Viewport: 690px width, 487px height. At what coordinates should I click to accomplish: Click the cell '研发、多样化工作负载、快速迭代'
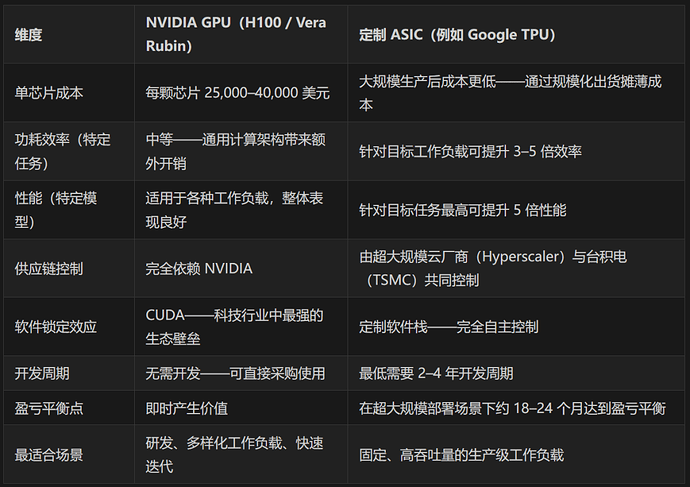(241, 454)
